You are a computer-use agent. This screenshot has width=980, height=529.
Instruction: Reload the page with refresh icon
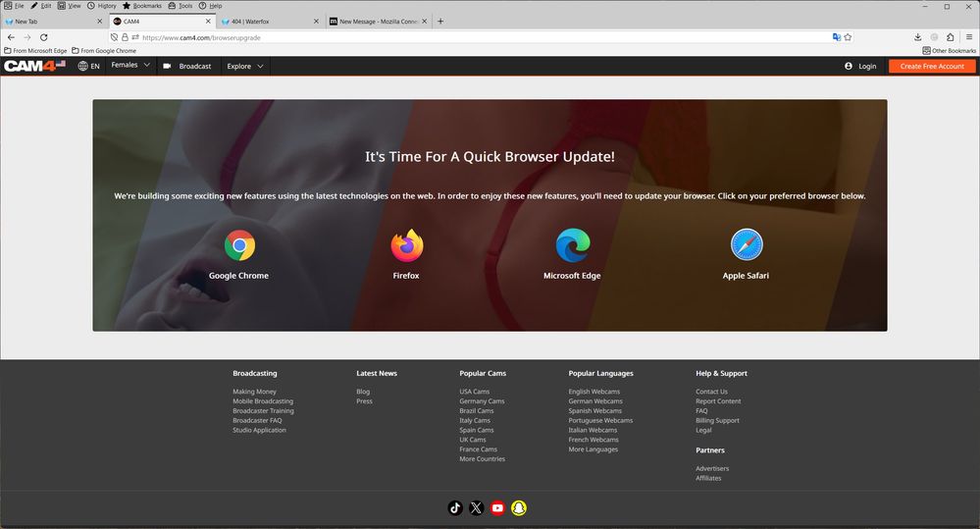click(x=44, y=37)
